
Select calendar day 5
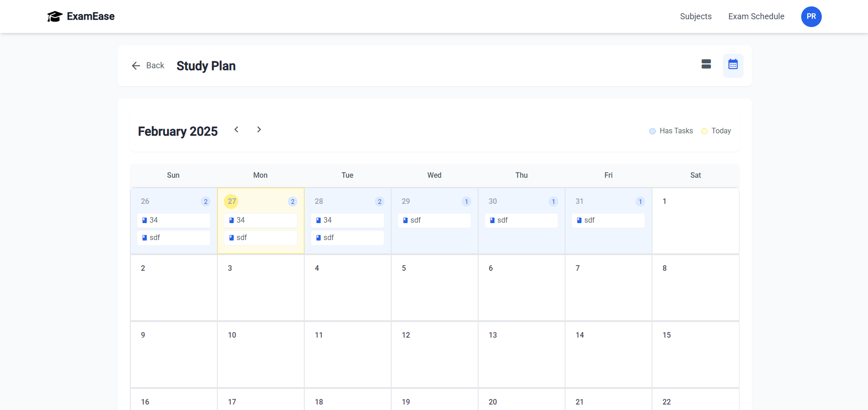tap(434, 288)
